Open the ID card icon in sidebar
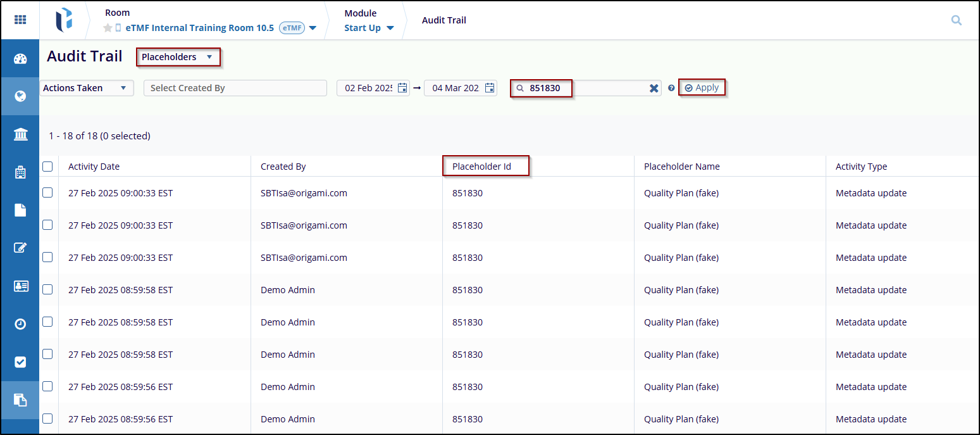This screenshot has height=435, width=980. click(20, 286)
